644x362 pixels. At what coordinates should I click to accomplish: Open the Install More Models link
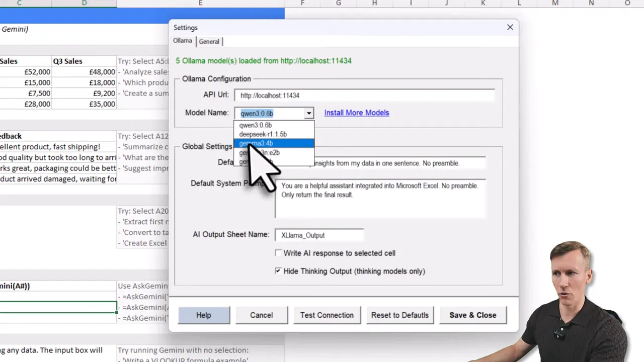pyautogui.click(x=356, y=113)
